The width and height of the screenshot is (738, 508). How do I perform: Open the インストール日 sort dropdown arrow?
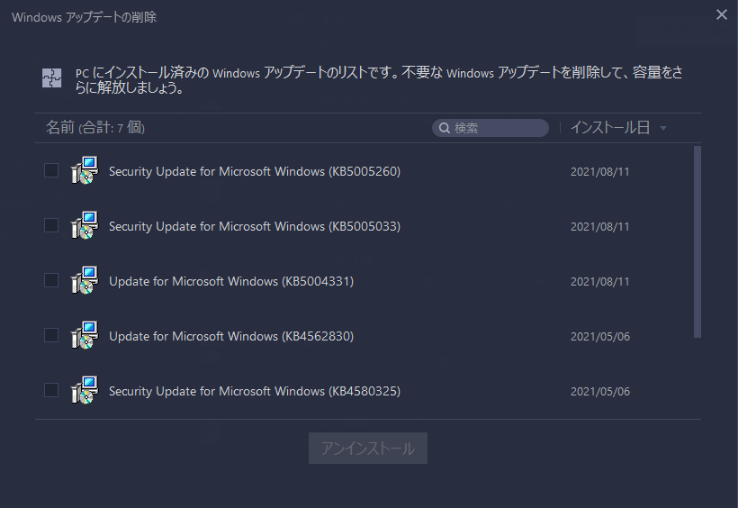click(x=663, y=128)
